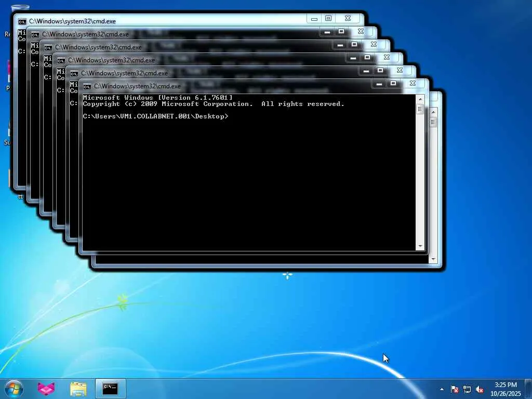Click the prompt line C:\Users\VM1.COLLABNET.001\Desktop>

tap(156, 116)
